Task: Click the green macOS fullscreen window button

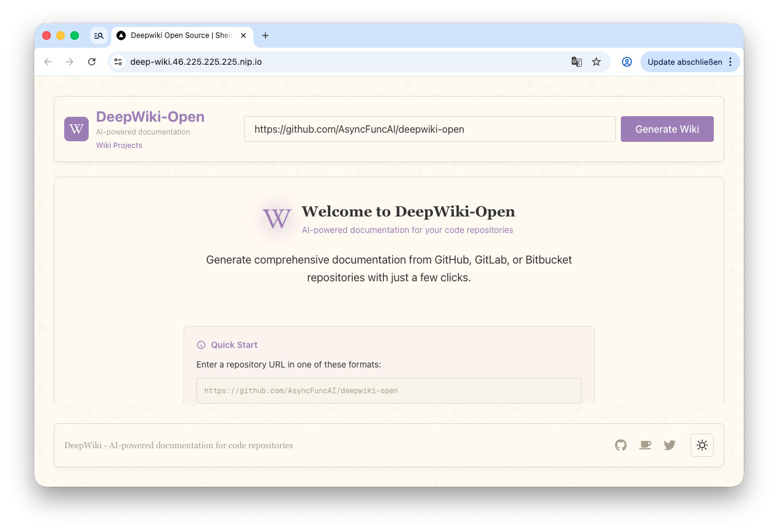Action: 75,35
